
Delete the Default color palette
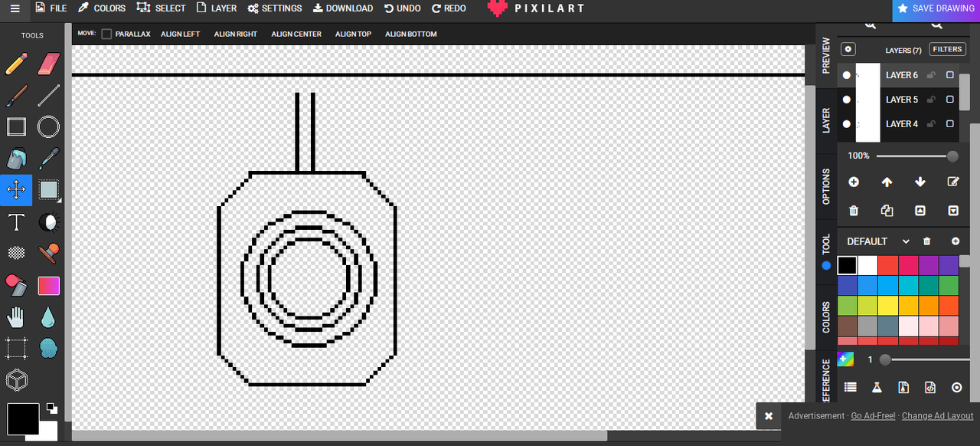927,241
